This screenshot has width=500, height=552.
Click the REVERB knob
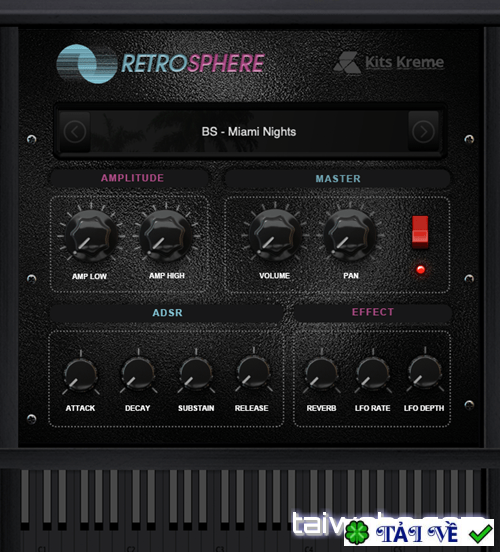tap(321, 374)
